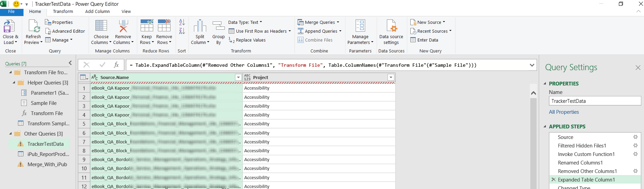The image size is (644, 189).
Task: Close the Query Settings pane
Action: (x=638, y=67)
